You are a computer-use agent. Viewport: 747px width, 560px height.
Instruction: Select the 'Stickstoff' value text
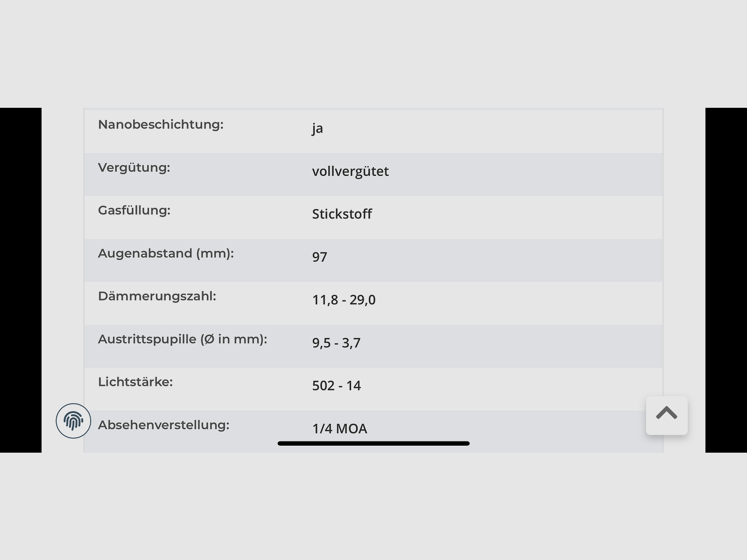(x=342, y=214)
